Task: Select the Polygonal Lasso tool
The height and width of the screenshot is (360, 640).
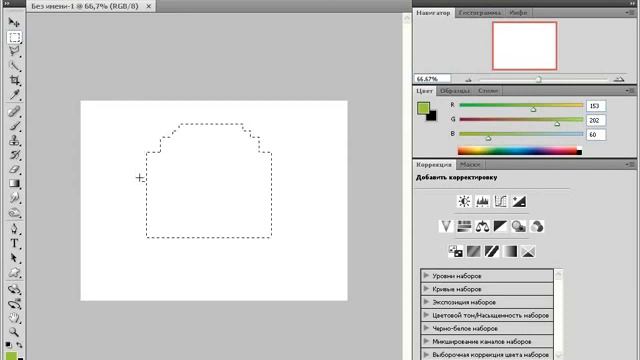Action: 14,51
